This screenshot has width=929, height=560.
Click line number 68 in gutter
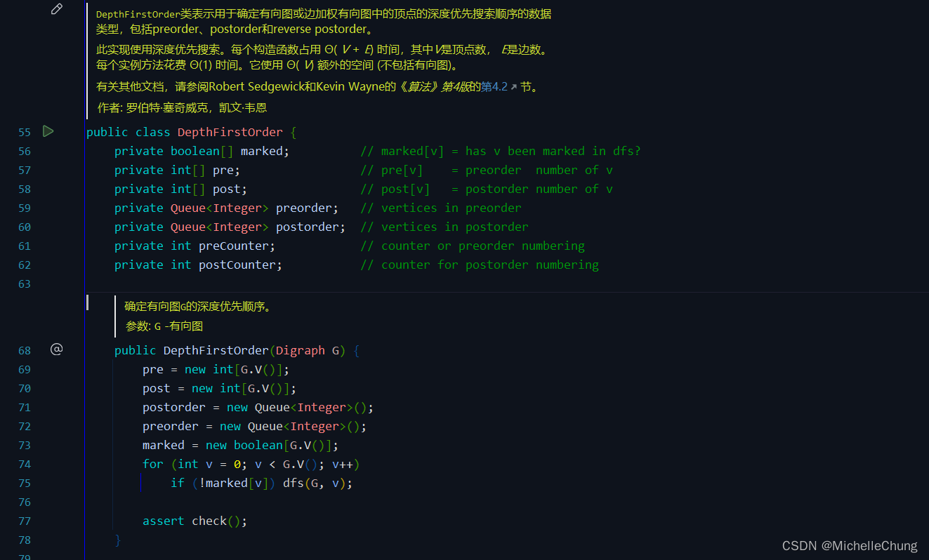click(x=25, y=351)
